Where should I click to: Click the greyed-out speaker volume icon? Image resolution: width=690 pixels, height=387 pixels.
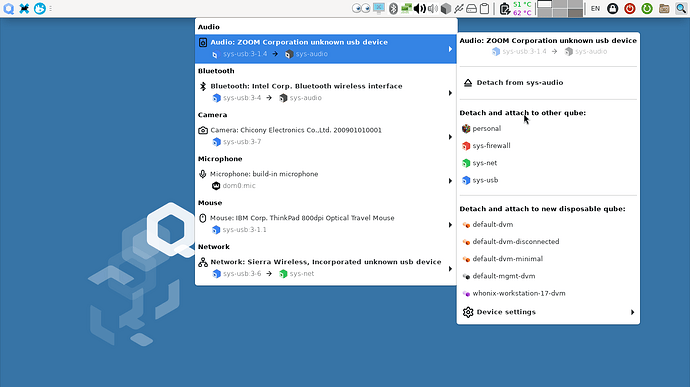433,8
